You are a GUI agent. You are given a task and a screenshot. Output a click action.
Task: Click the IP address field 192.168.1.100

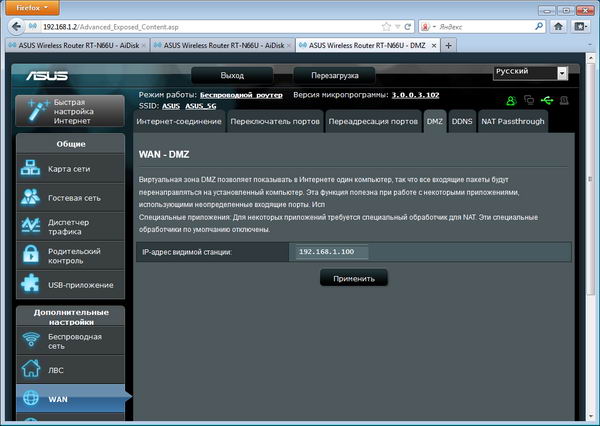coord(332,252)
